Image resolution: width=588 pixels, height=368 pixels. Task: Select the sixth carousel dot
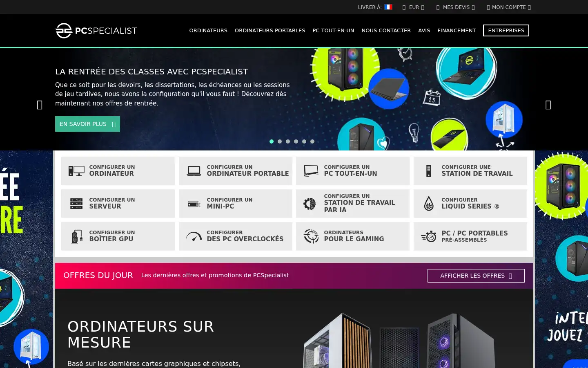tap(312, 141)
